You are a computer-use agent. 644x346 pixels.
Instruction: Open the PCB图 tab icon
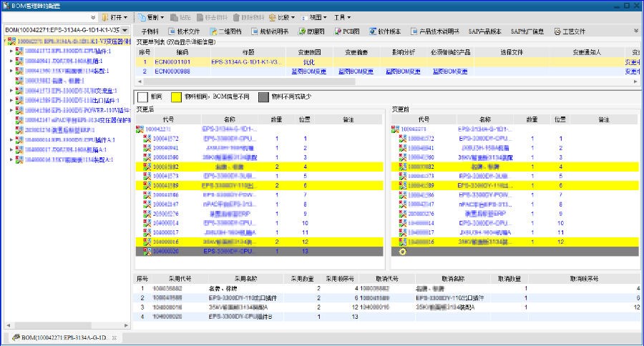pos(338,31)
